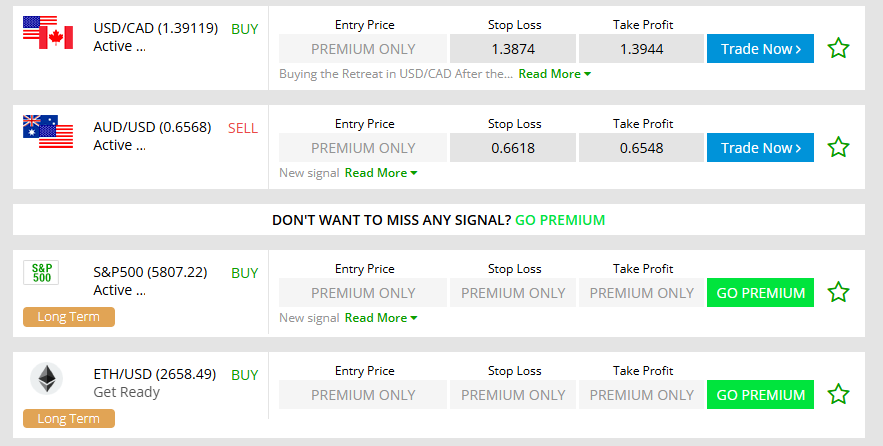Expand Read More under S&P500 signal
The width and height of the screenshot is (883, 446).
pyautogui.click(x=380, y=318)
